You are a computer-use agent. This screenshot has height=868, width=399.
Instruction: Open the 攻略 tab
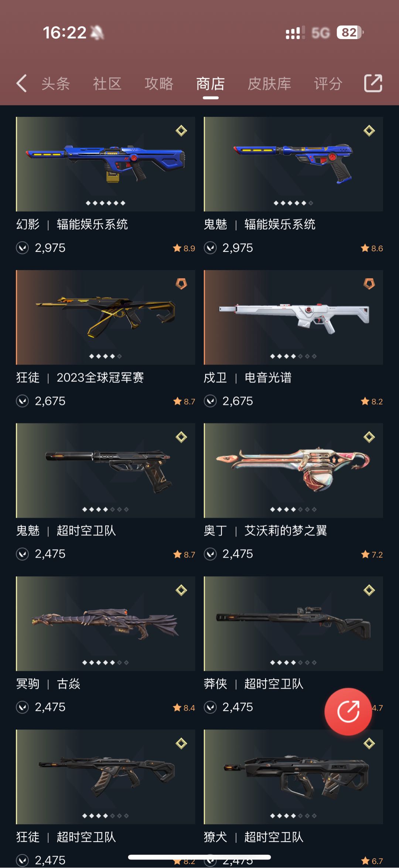pos(159,84)
